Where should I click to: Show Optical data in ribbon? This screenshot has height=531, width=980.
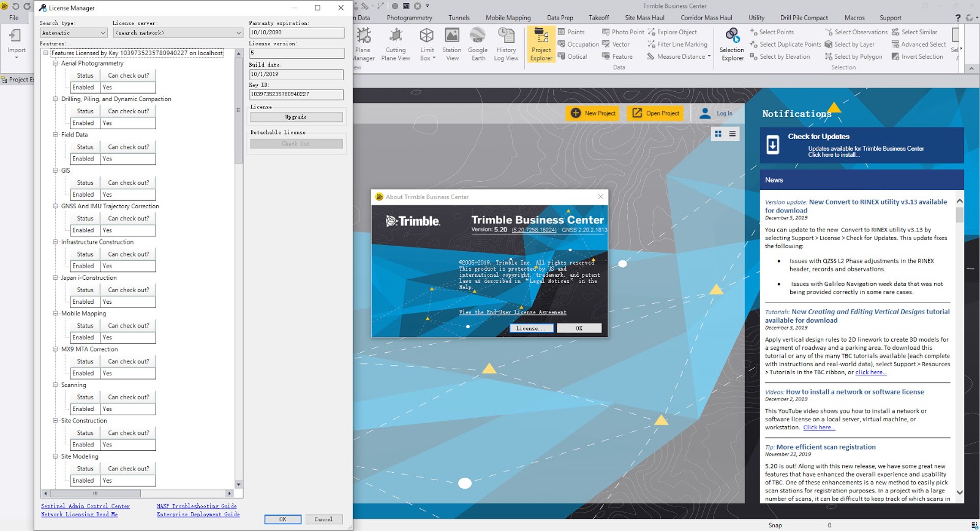tap(572, 56)
